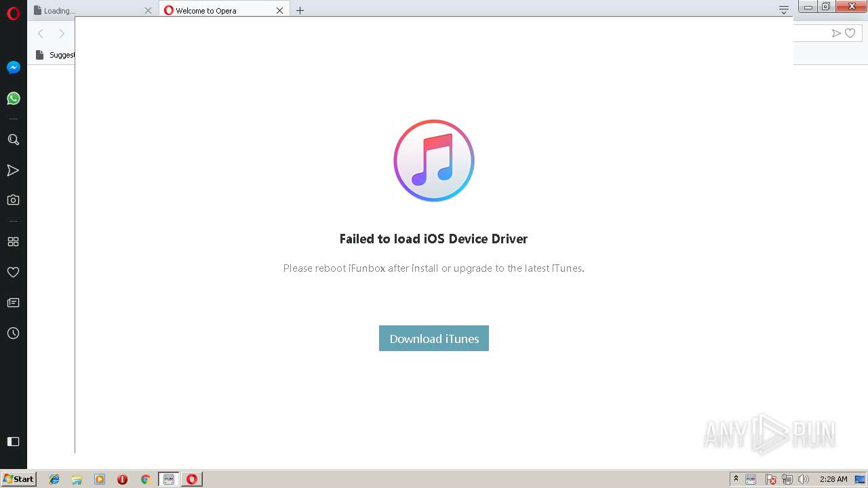Screen dimensions: 868x488
Task: Open the Snapshot camera tool in sidebar
Action: (x=13, y=200)
